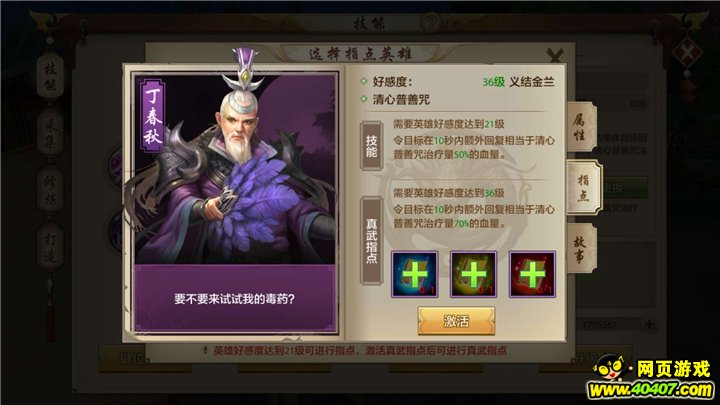
Task: Close the 选择指点英雄 dialog with X
Action: coord(556,55)
